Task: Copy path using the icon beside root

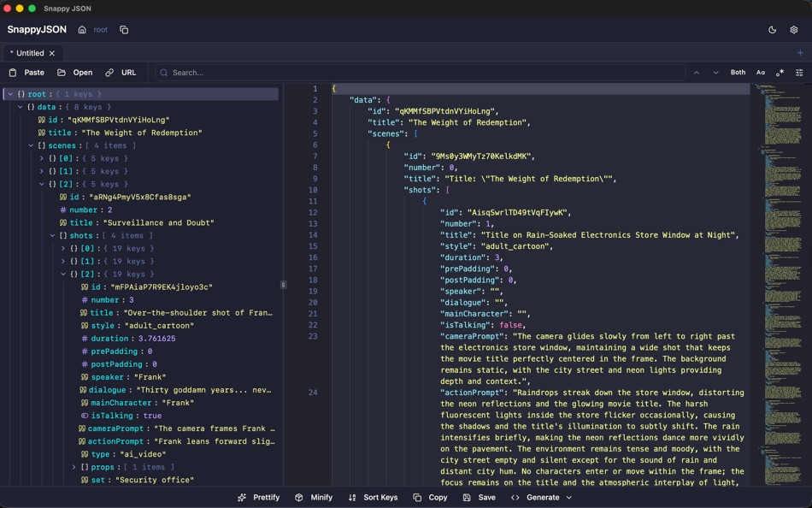Action: pos(124,30)
